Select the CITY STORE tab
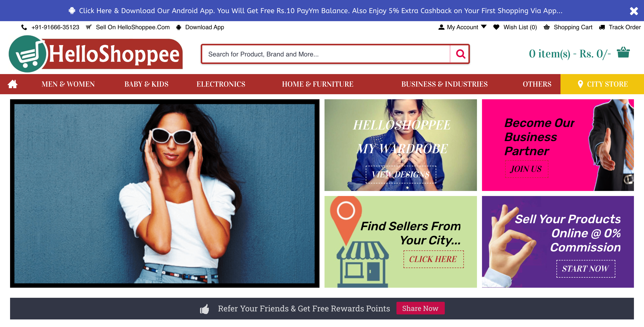Screen dimensions: 644x327 click(602, 84)
